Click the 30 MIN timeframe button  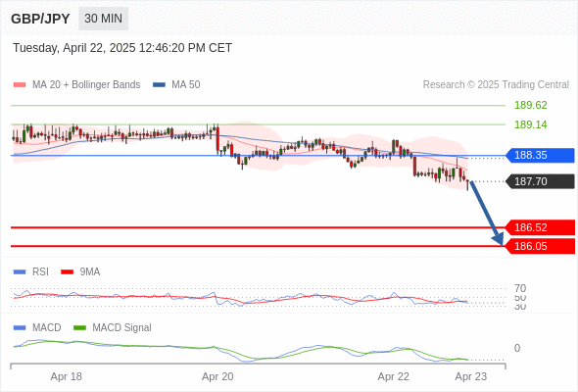[103, 19]
